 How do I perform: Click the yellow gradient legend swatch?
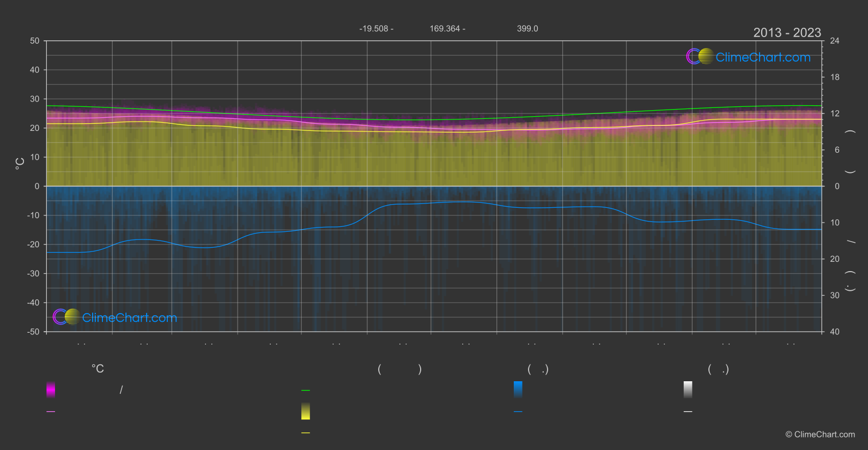306,411
